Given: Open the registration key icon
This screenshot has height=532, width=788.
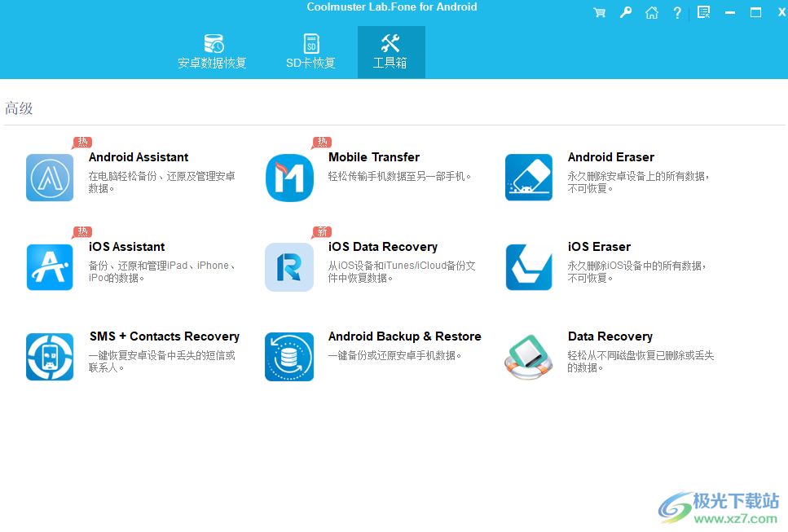Looking at the screenshot, I should (625, 12).
